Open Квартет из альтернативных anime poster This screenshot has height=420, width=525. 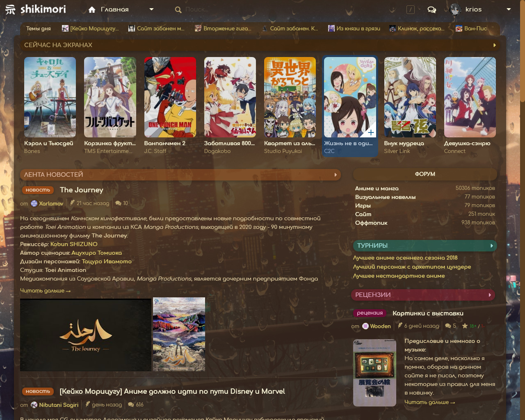(x=290, y=97)
